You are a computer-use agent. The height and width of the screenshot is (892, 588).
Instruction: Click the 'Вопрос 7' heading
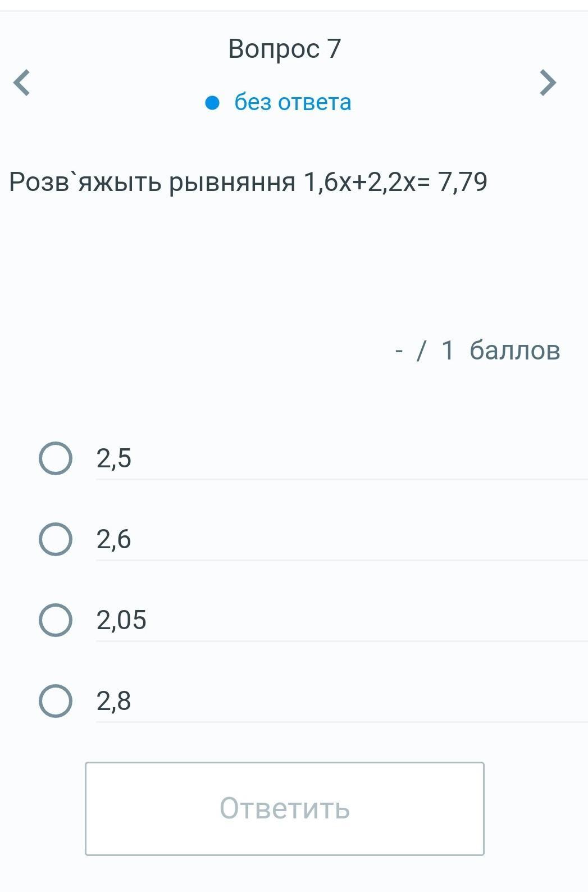click(x=285, y=49)
